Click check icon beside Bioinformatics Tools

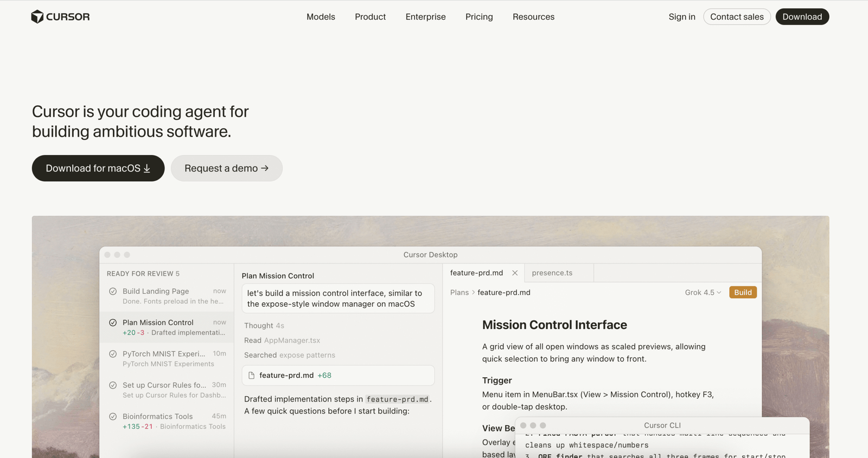(113, 417)
